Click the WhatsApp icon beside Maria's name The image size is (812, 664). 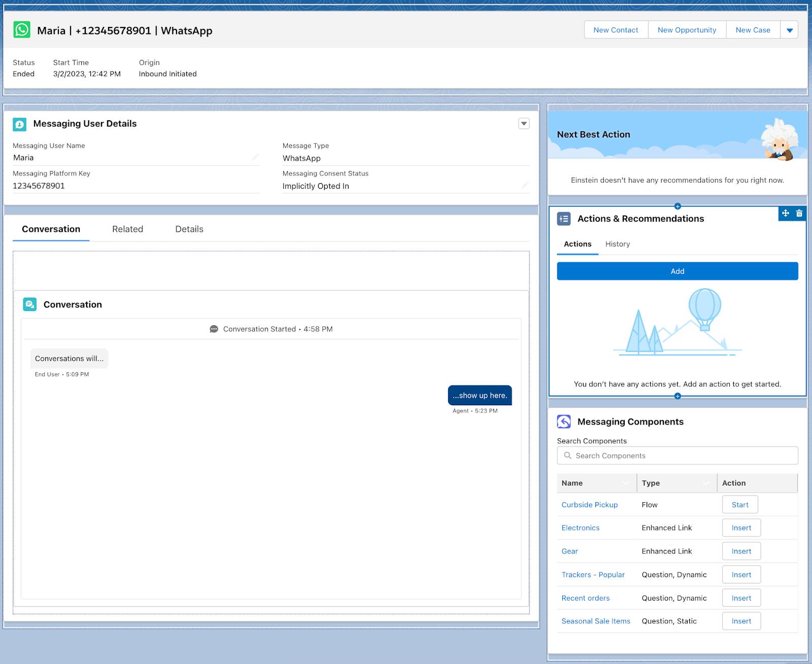(22, 30)
